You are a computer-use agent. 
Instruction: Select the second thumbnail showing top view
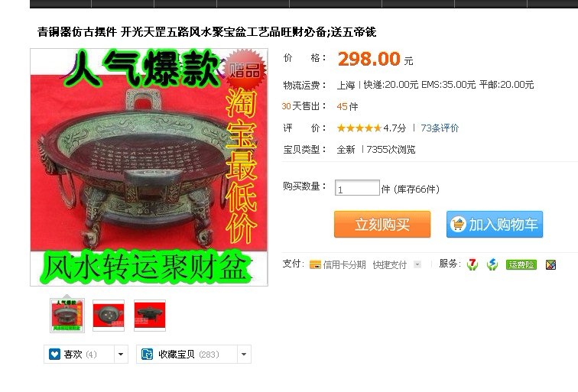109,316
